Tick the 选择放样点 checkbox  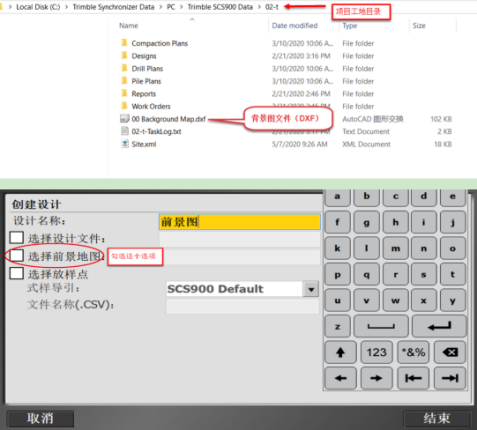(x=16, y=273)
